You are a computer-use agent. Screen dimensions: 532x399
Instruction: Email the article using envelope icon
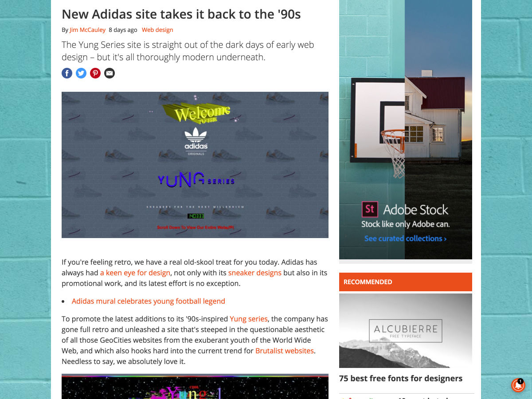110,73
